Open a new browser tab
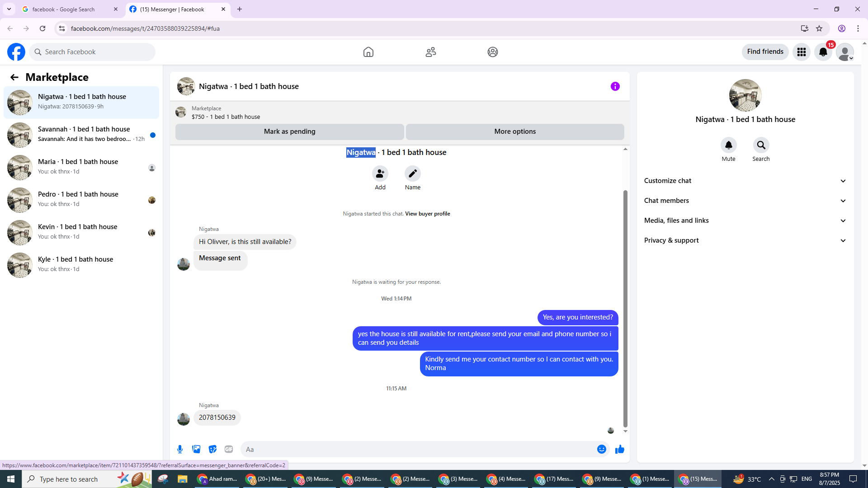This screenshot has height=488, width=868. (240, 9)
